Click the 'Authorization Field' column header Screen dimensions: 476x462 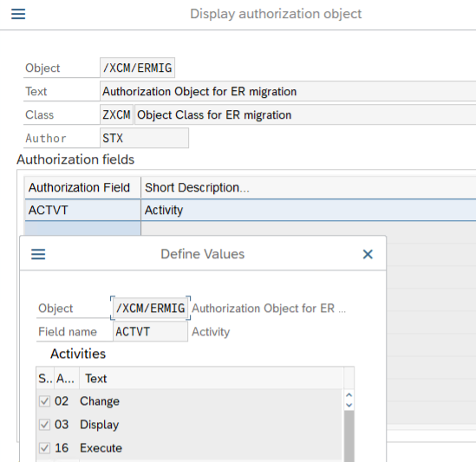click(82, 187)
